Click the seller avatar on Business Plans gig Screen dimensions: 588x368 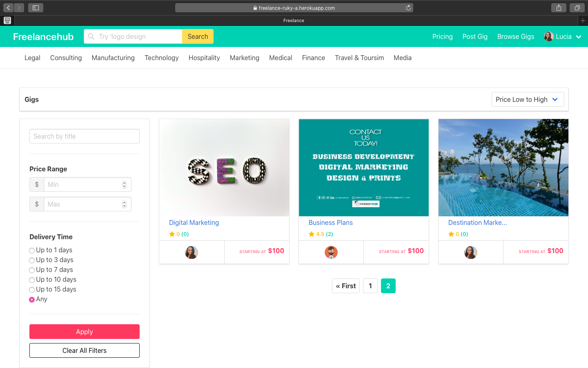click(331, 252)
